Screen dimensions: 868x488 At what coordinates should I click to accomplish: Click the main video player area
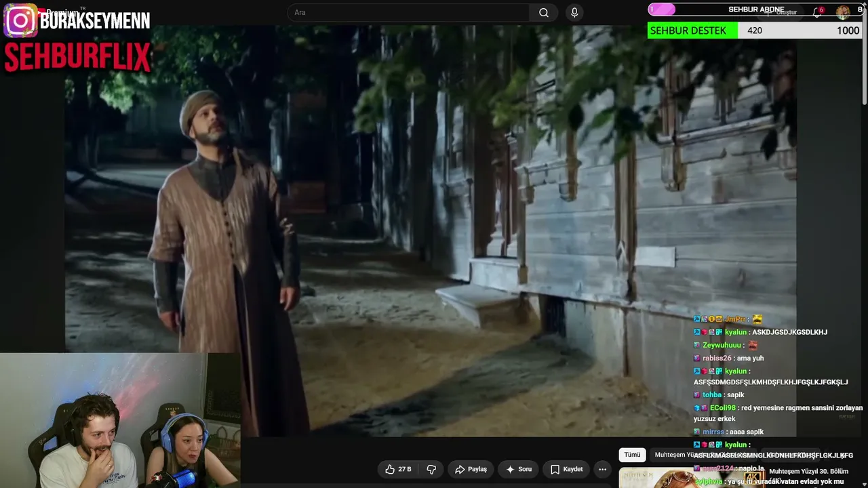431,230
